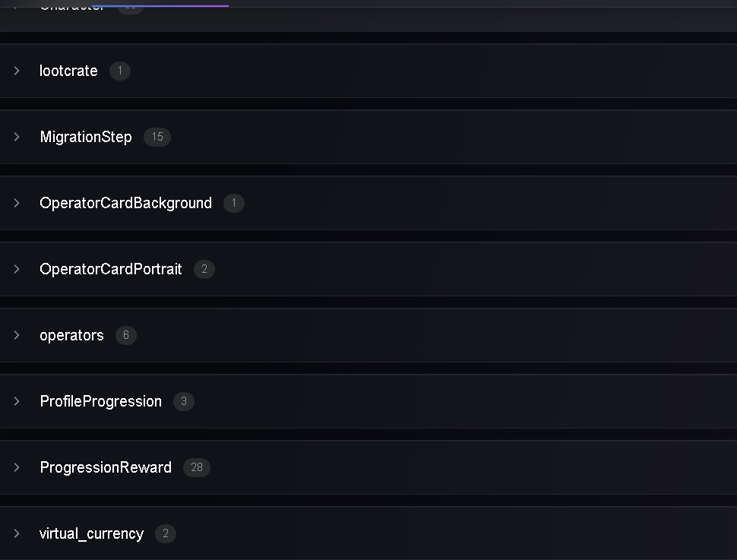Image resolution: width=737 pixels, height=560 pixels.
Task: Expand the lootcrate group chevron
Action: coord(17,71)
